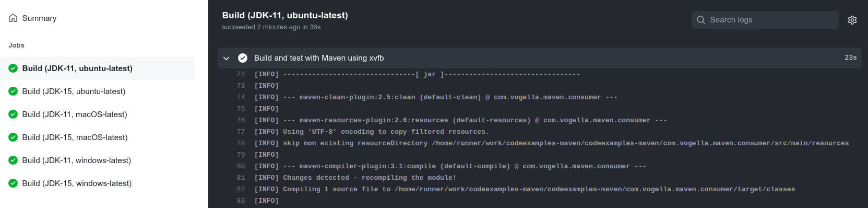
Task: Click the magnifier icon in Search logs
Action: pos(701,20)
